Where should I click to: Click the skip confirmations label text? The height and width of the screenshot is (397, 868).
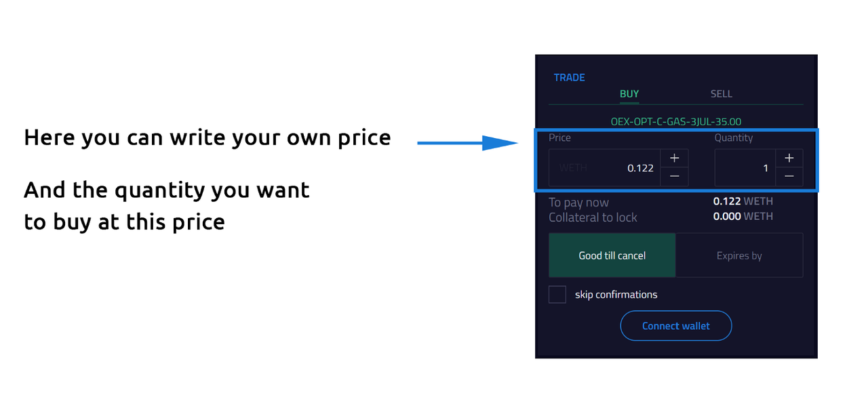tap(616, 295)
